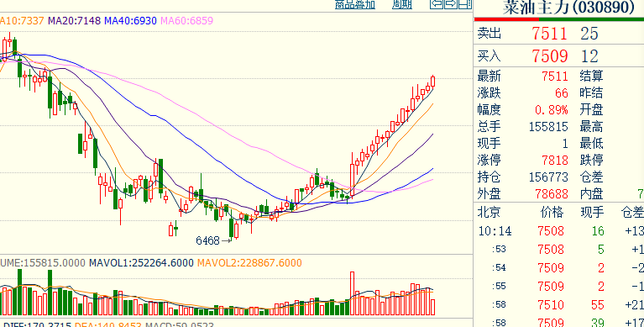Click the tallest red volume bar
This screenshot has height=327, width=644.
[352, 293]
